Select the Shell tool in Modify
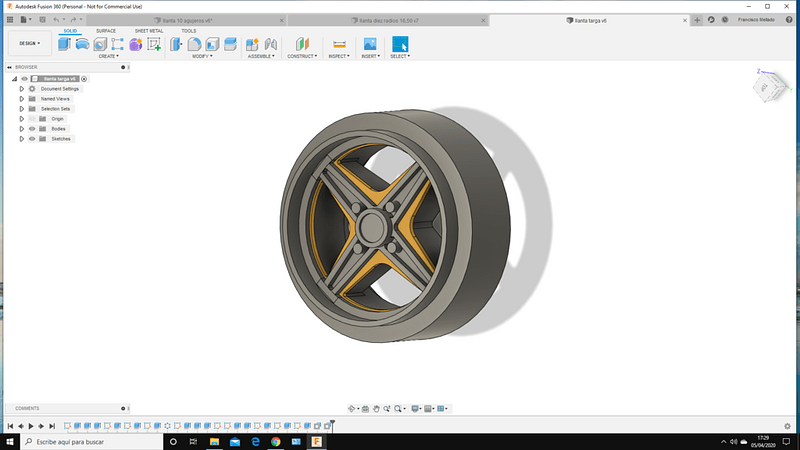The width and height of the screenshot is (800, 450). point(212,44)
